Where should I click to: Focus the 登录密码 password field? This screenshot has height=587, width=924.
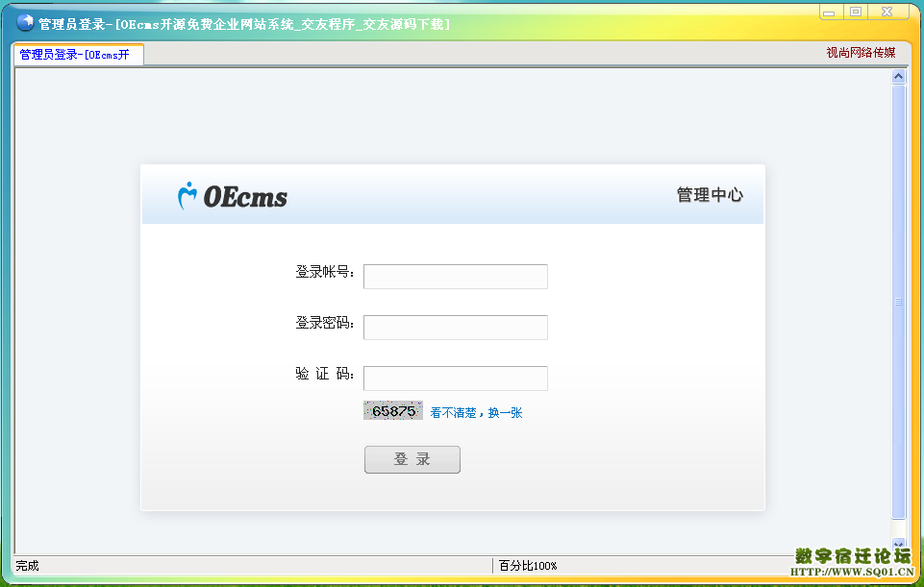click(456, 328)
